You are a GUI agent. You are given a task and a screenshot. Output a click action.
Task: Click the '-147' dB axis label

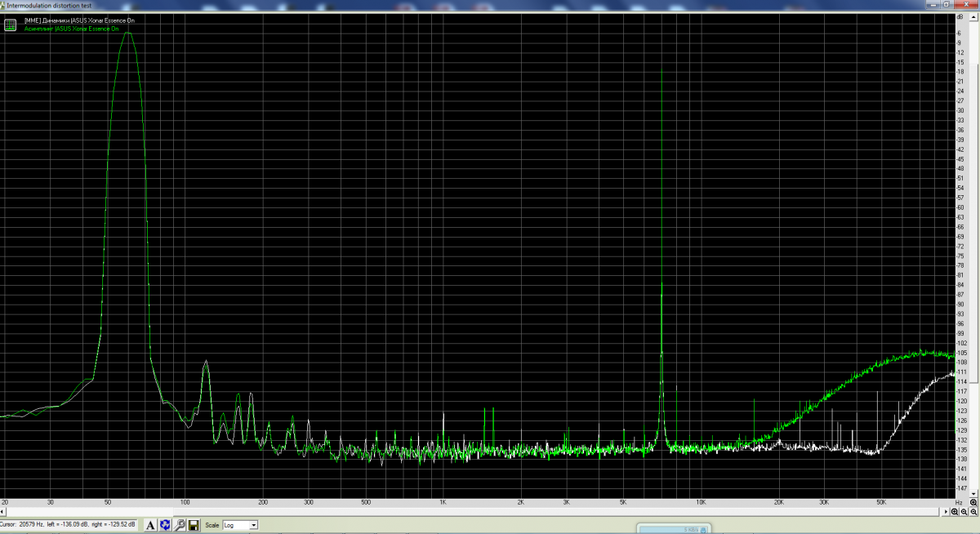click(961, 487)
